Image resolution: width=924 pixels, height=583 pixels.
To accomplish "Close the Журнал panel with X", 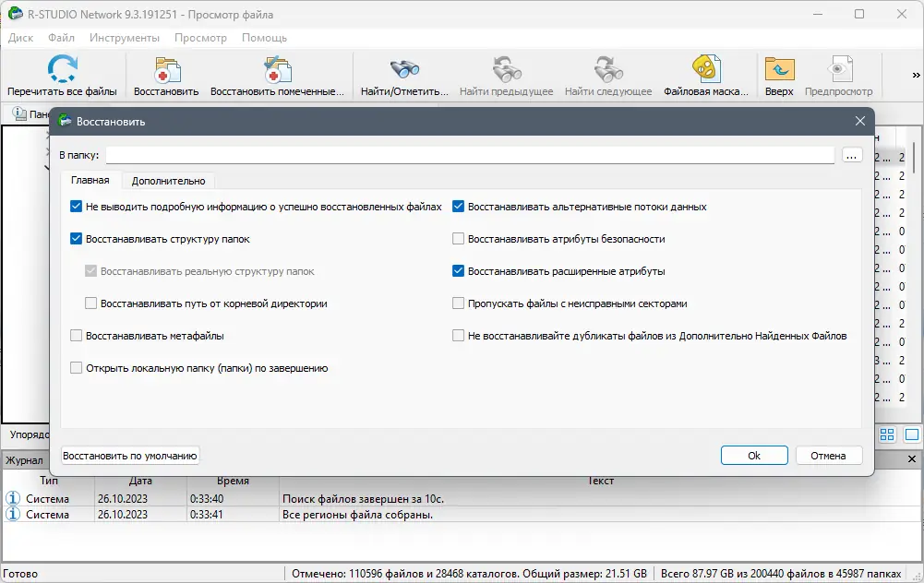I will click(x=912, y=458).
